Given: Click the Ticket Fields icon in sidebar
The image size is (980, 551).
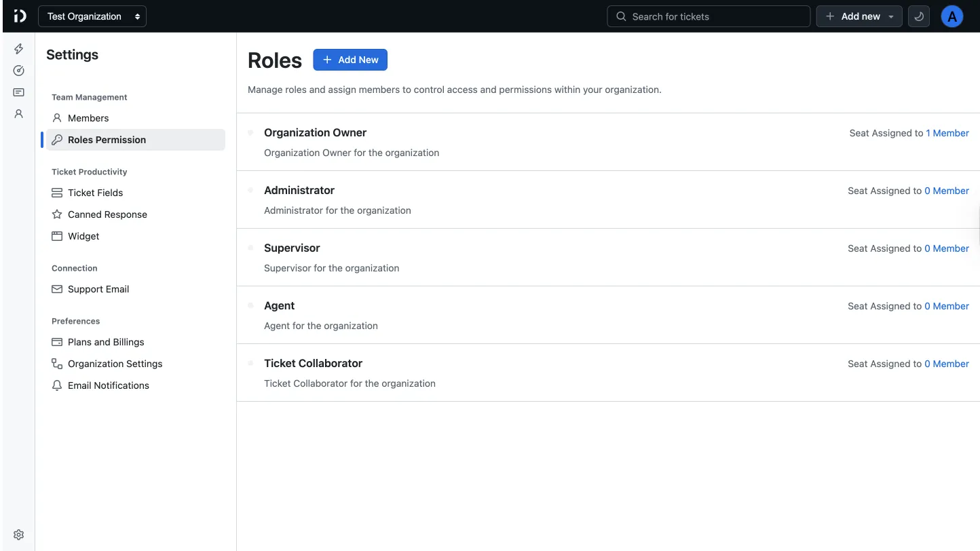Looking at the screenshot, I should pyautogui.click(x=56, y=192).
